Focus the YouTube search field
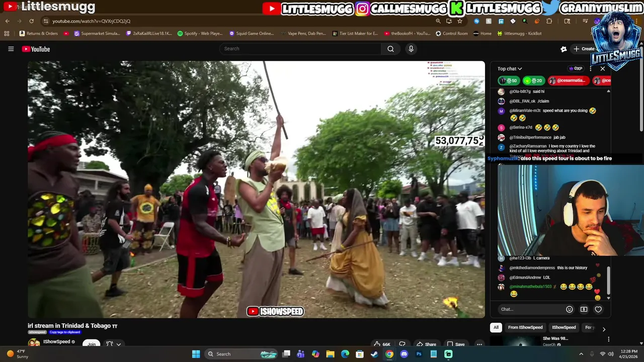Screen dimensions: 644x362 (300, 49)
